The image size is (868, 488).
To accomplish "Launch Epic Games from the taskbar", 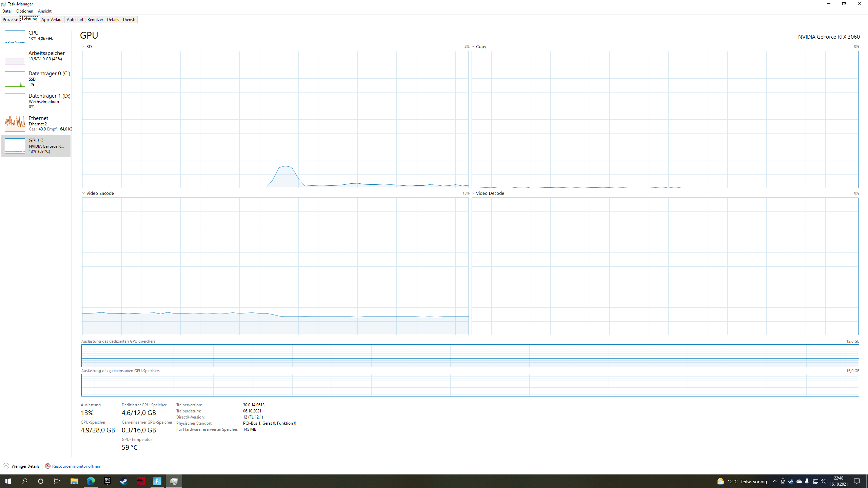I will pyautogui.click(x=107, y=481).
